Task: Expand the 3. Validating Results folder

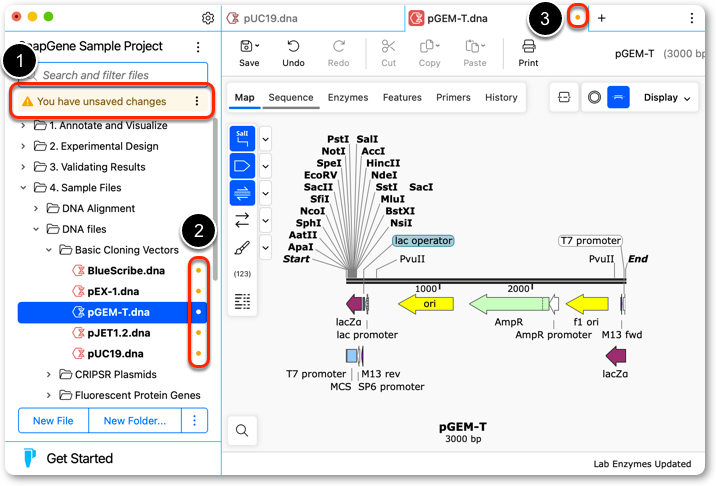Action: point(23,167)
